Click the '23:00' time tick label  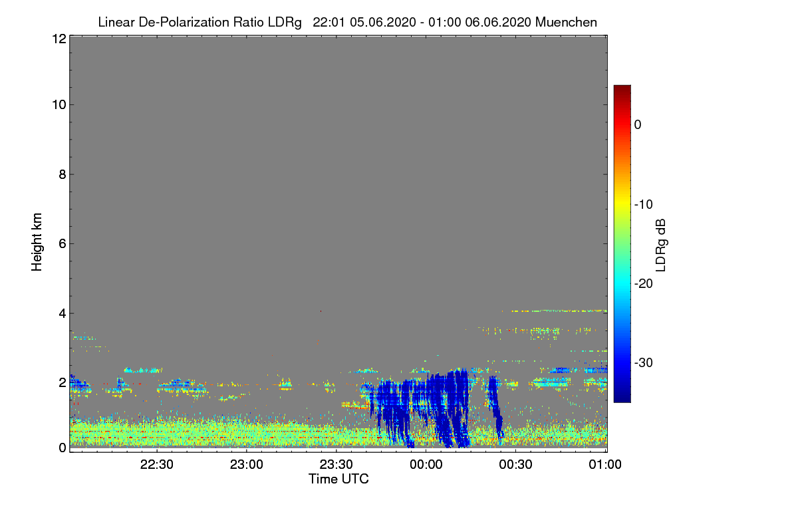pos(247,465)
